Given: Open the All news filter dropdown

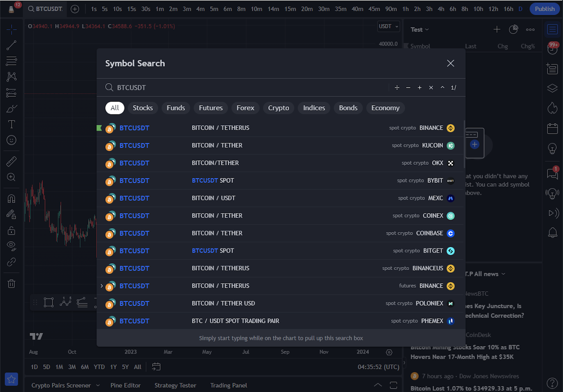Looking at the screenshot, I should 490,274.
